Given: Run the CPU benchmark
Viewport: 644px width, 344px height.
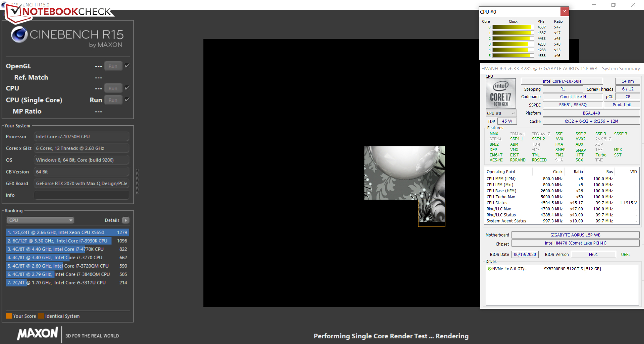Looking at the screenshot, I should point(113,88).
